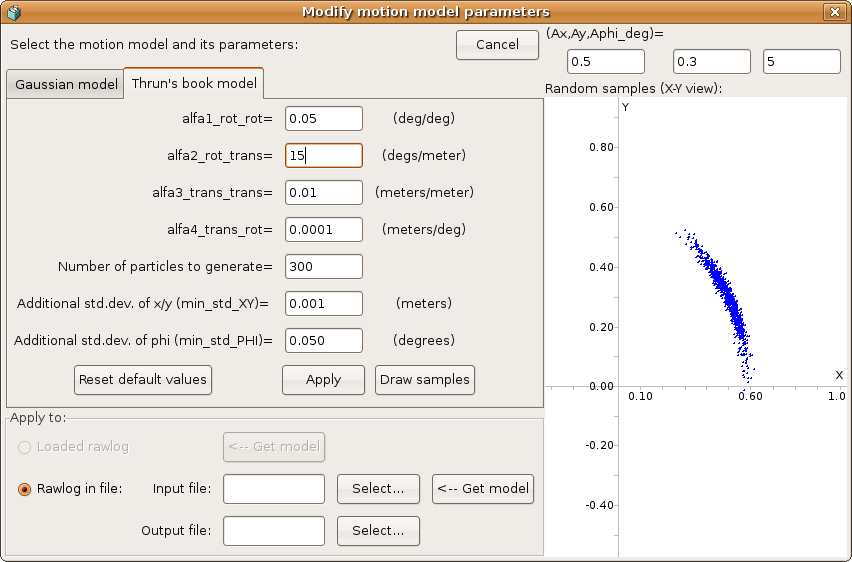852x562 pixels.
Task: Click Reset default values button
Action: coord(142,380)
